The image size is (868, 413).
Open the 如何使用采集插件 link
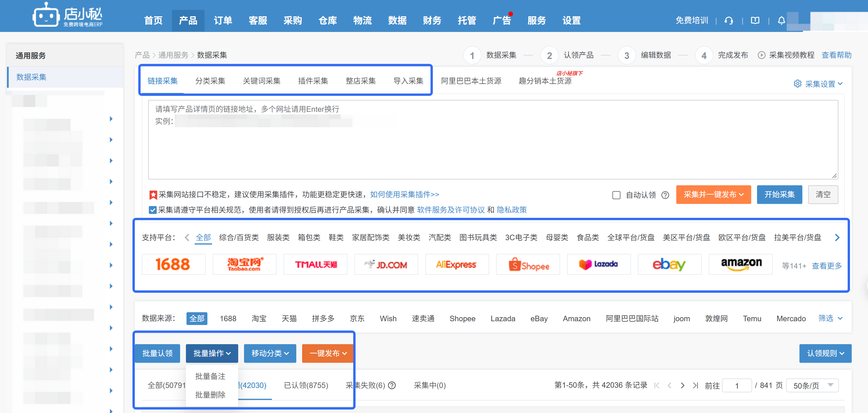404,194
